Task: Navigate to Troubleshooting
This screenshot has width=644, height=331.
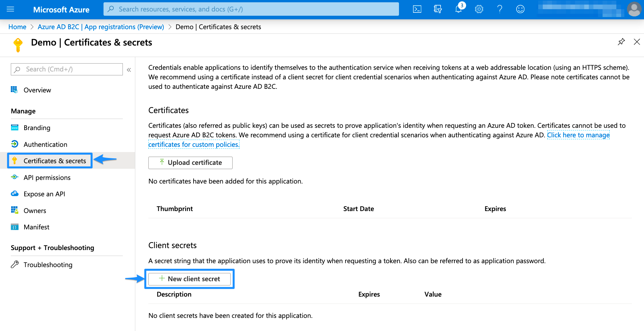Action: [x=48, y=264]
